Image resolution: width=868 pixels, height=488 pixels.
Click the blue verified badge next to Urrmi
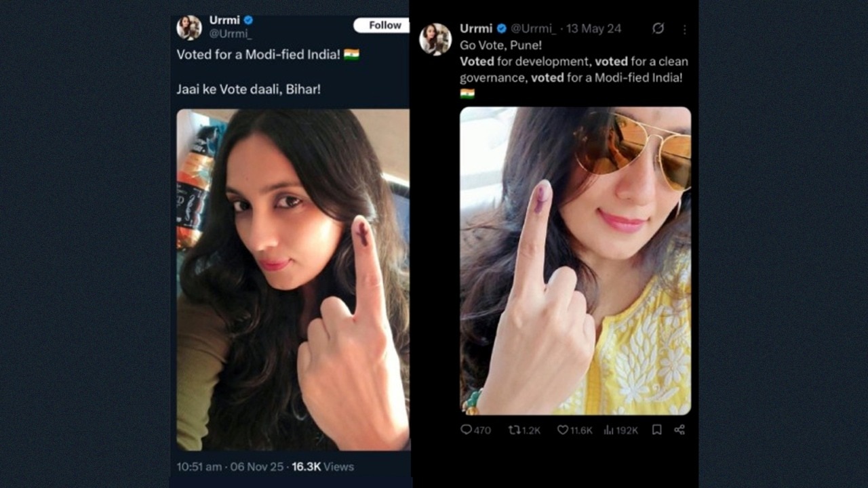coord(500,28)
